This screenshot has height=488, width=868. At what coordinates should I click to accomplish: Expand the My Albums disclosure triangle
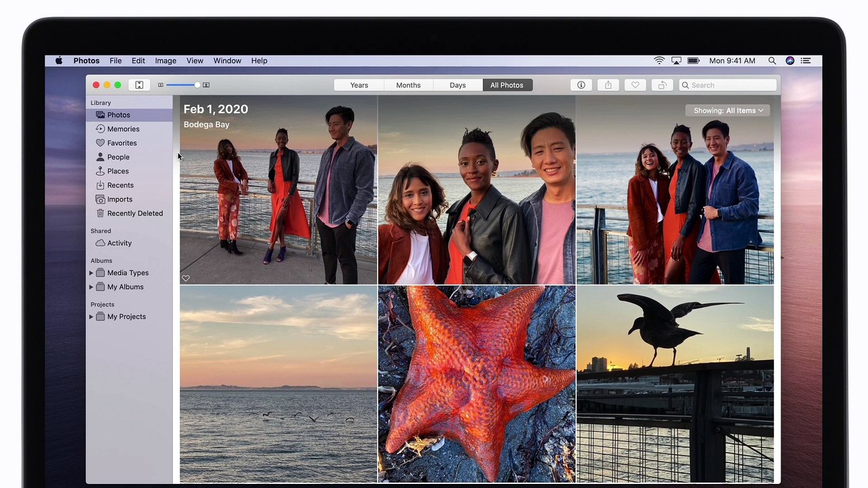pyautogui.click(x=92, y=287)
